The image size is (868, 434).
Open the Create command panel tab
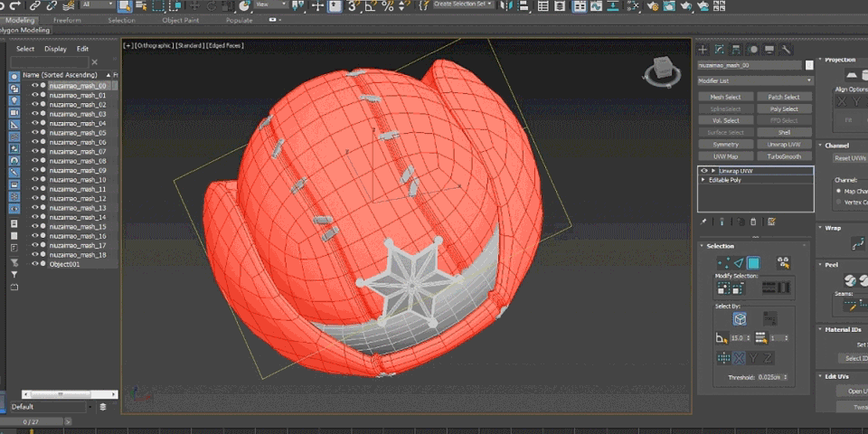(x=703, y=49)
